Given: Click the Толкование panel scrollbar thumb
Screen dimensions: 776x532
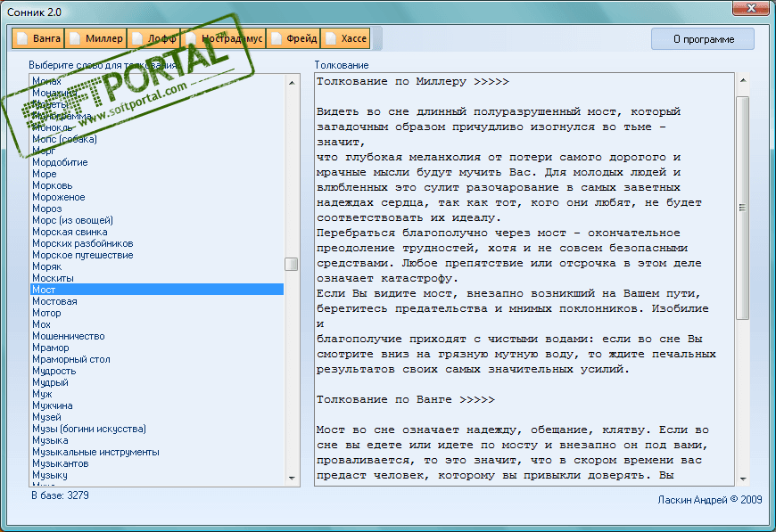Looking at the screenshot, I should (742, 209).
